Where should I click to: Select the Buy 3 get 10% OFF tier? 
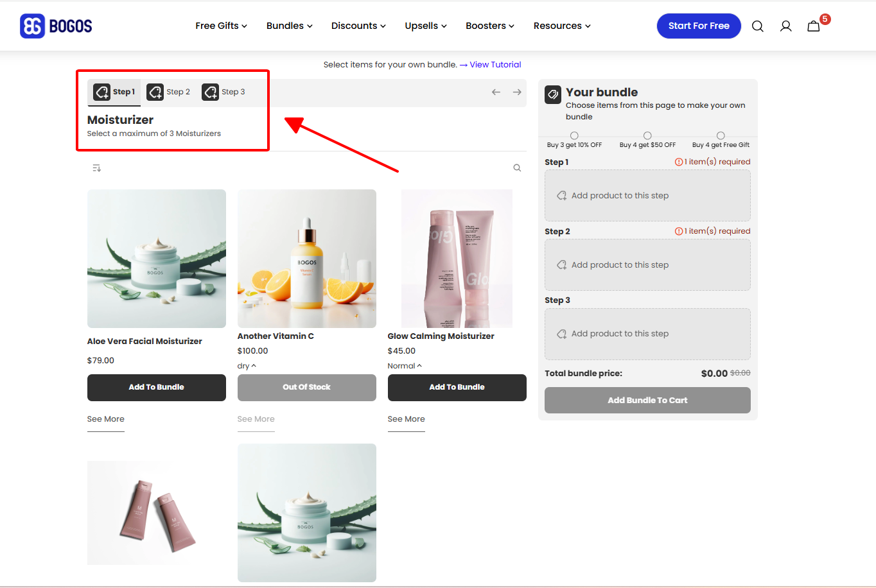click(574, 135)
